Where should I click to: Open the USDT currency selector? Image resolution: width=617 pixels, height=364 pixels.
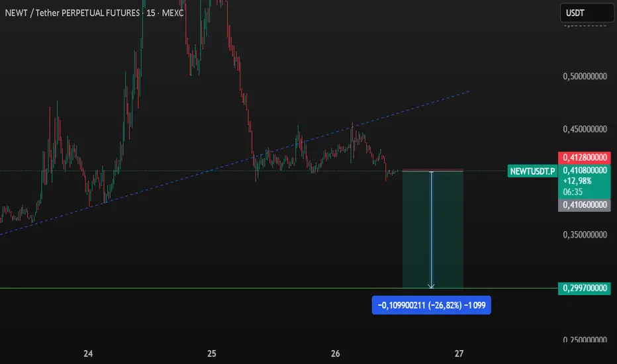click(x=587, y=13)
